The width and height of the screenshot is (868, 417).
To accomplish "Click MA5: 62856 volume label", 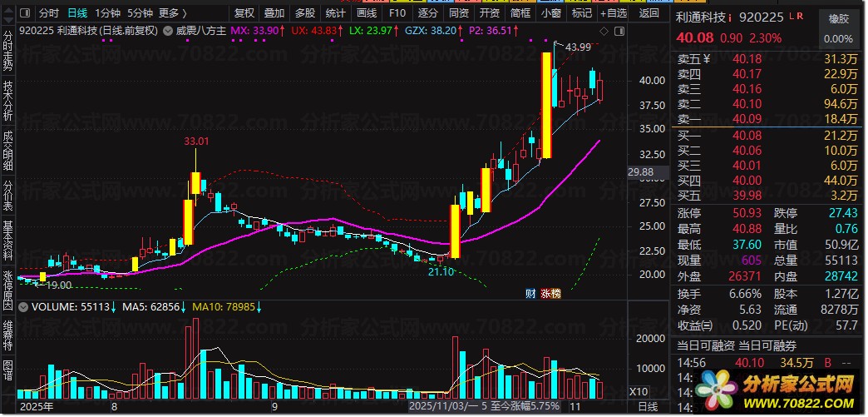I will [154, 306].
